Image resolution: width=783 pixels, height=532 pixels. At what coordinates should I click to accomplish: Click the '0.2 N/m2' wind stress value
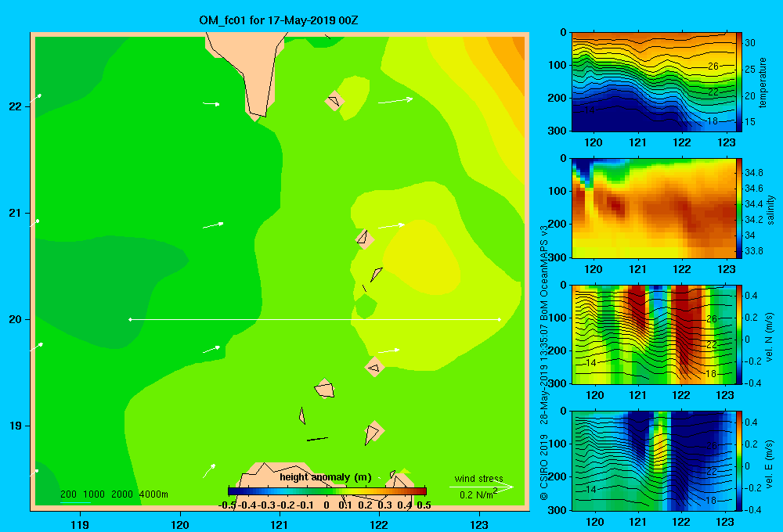click(x=478, y=494)
